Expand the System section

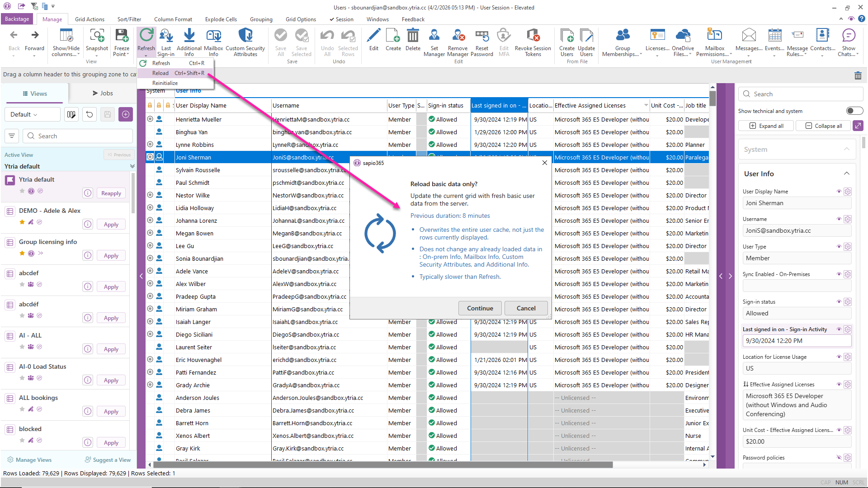pyautogui.click(x=846, y=149)
